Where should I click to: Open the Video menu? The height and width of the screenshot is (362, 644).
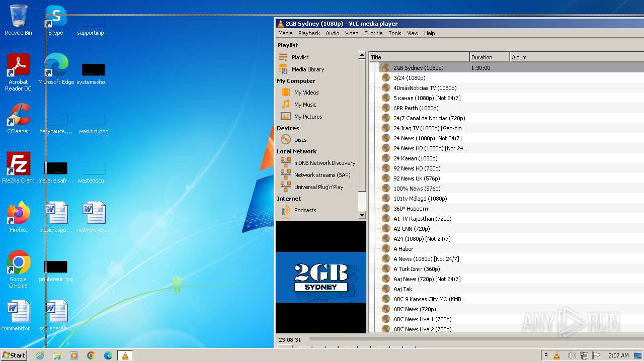352,33
